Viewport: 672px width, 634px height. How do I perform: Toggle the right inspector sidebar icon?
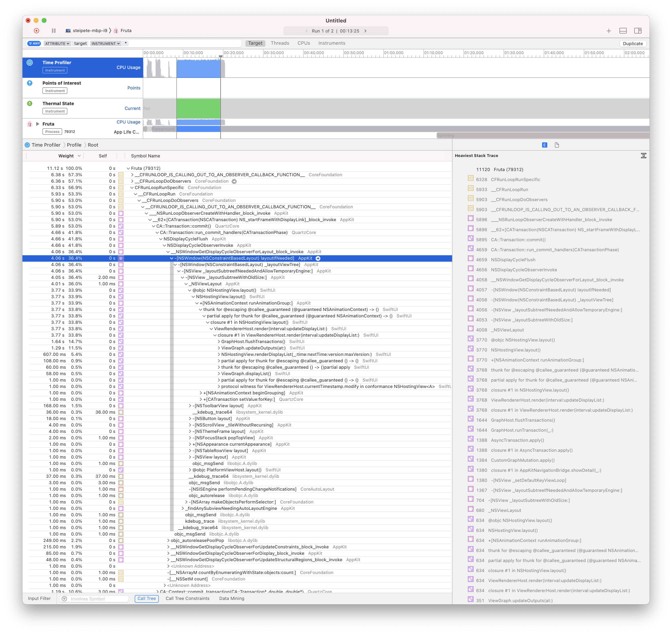coord(638,31)
